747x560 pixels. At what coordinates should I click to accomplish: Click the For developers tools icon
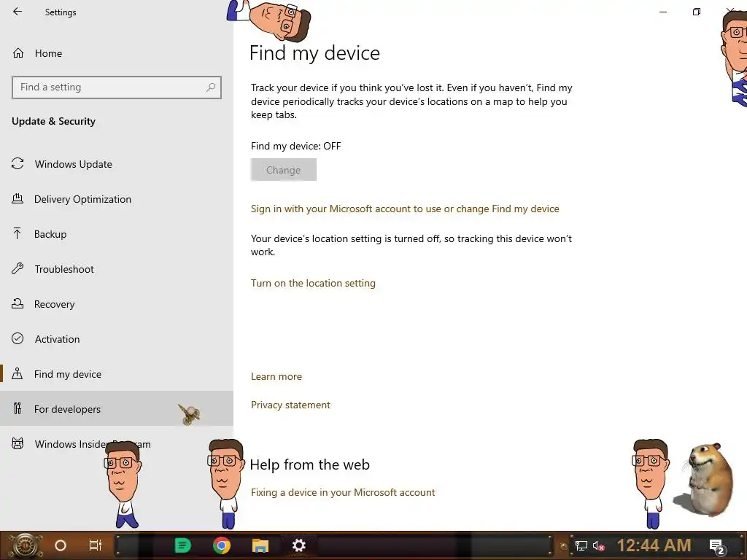(x=18, y=408)
